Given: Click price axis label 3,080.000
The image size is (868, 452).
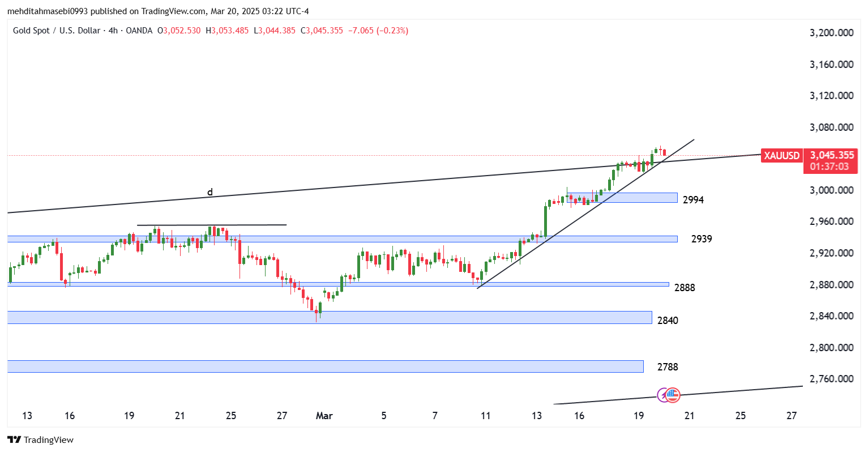Looking at the screenshot, I should [x=832, y=127].
